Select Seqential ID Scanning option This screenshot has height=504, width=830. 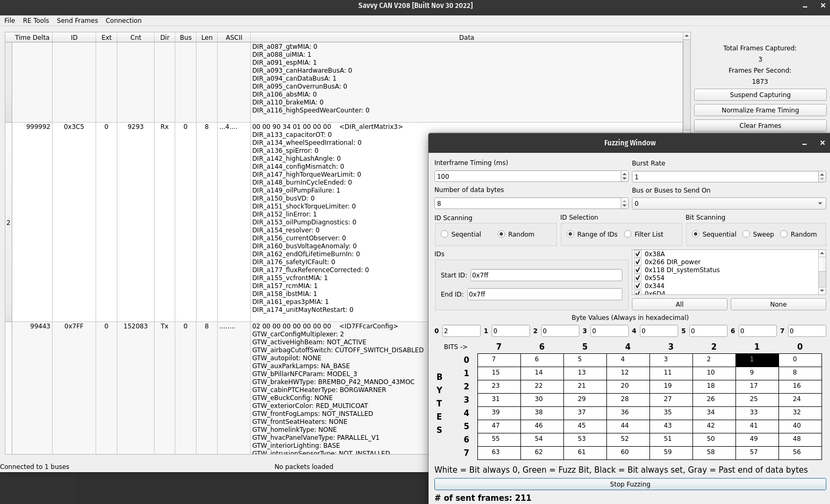pos(461,234)
